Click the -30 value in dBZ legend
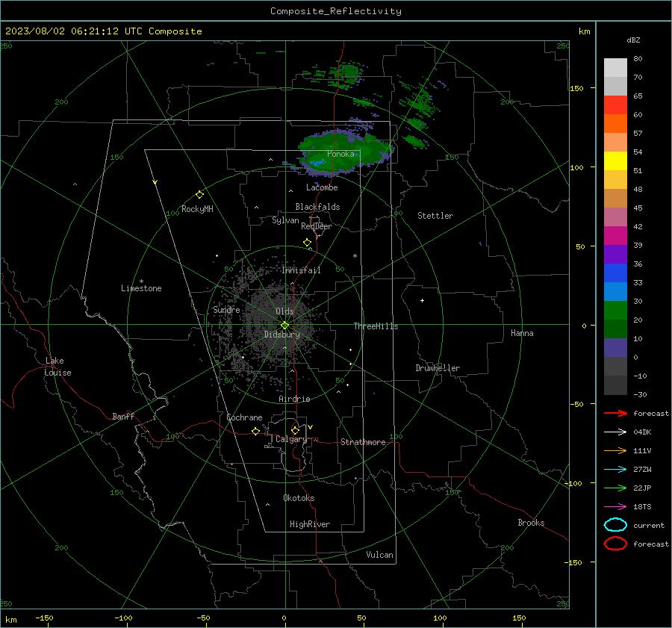672x628 pixels. coord(640,394)
